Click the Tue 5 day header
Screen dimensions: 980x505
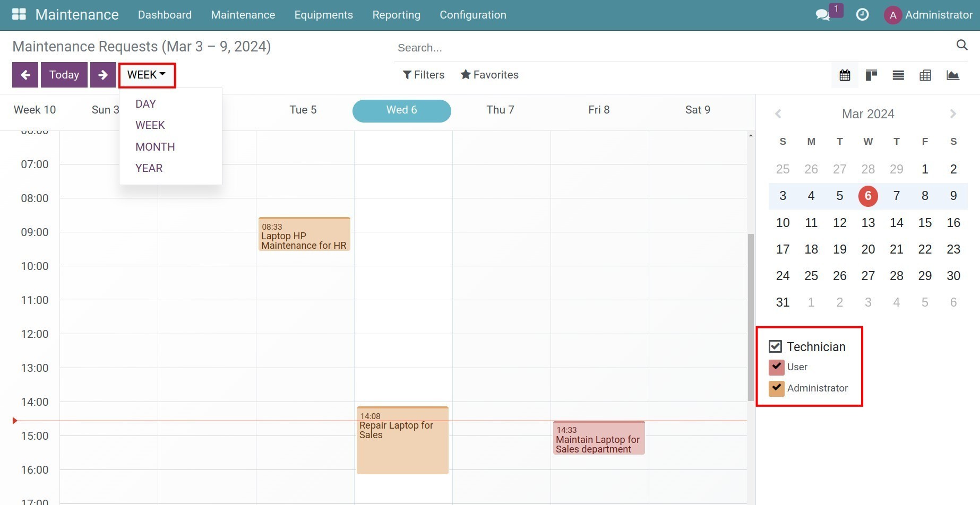[x=303, y=110]
